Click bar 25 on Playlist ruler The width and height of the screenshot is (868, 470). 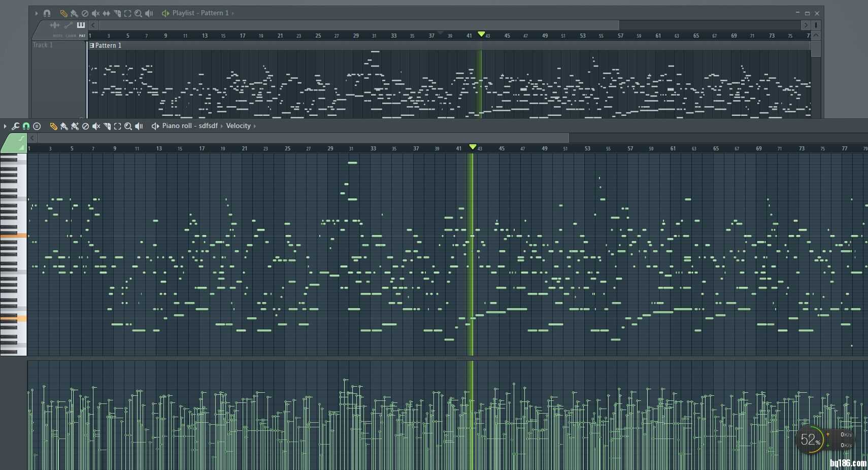tap(318, 36)
